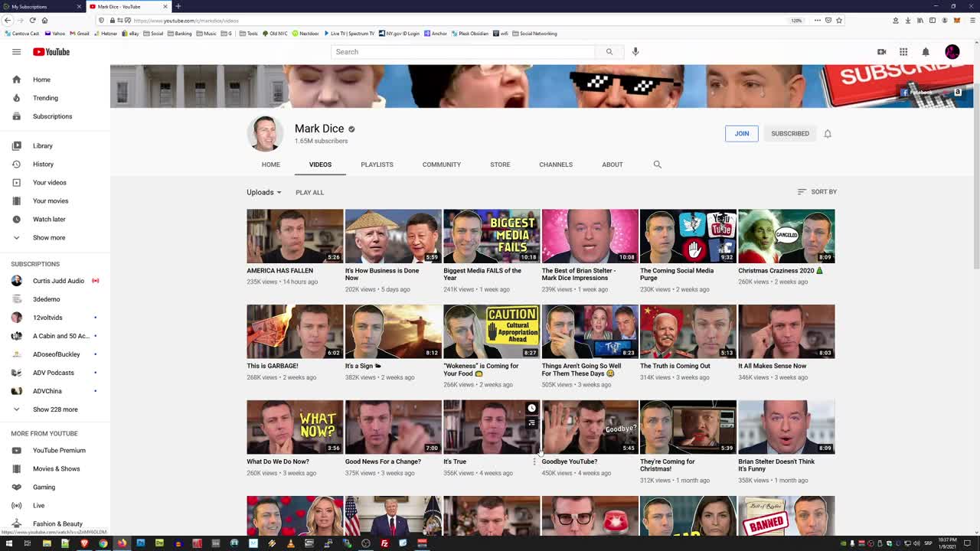Click the Mark Dice channel avatar
Screen dimensions: 980x551
[x=265, y=134]
